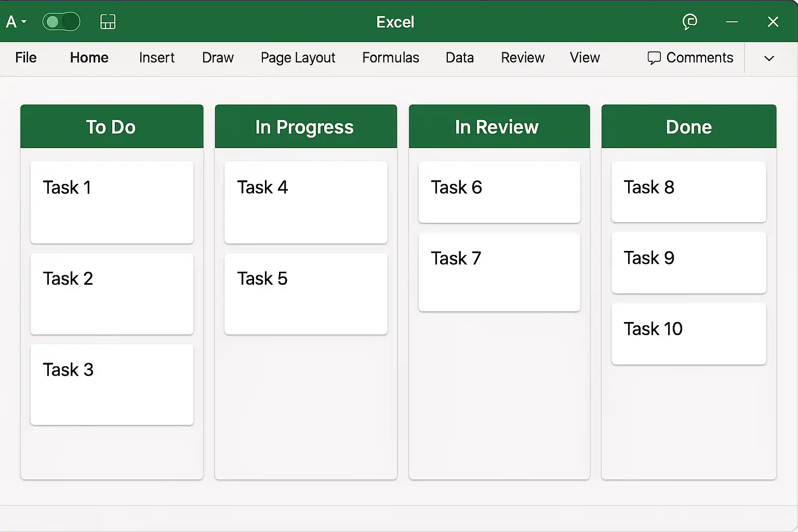
Task: Minimize the Excel window
Action: [x=731, y=22]
